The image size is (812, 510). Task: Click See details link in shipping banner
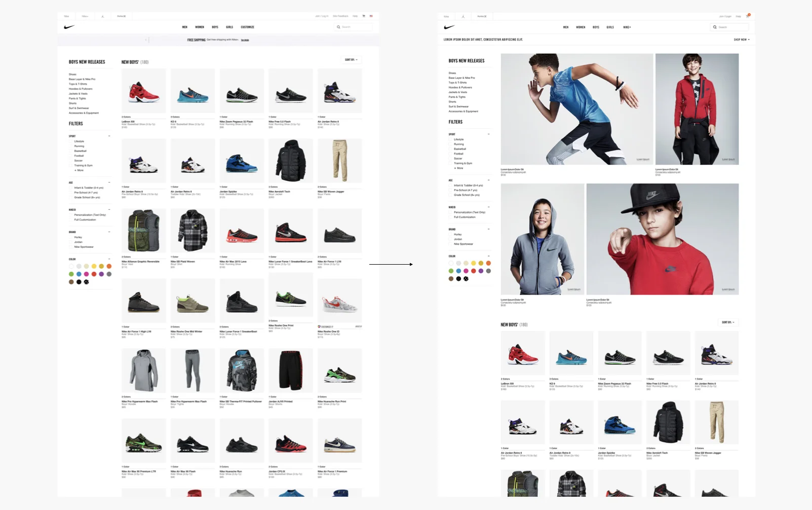click(245, 40)
